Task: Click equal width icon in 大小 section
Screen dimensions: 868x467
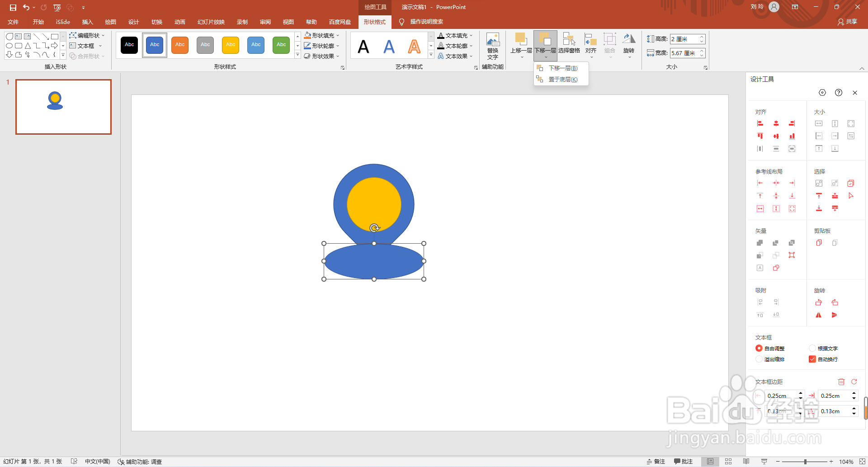Action: coord(819,123)
